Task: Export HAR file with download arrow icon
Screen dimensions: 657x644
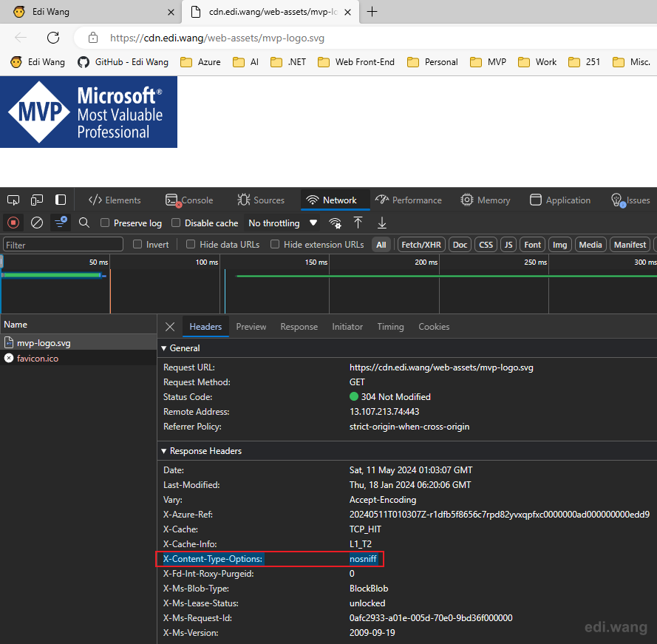Action: pyautogui.click(x=382, y=223)
